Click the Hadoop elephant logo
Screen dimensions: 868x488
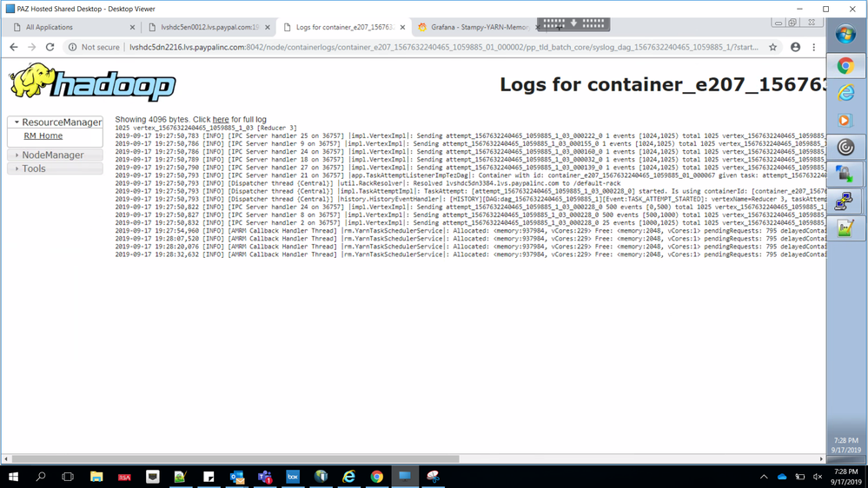[92, 82]
